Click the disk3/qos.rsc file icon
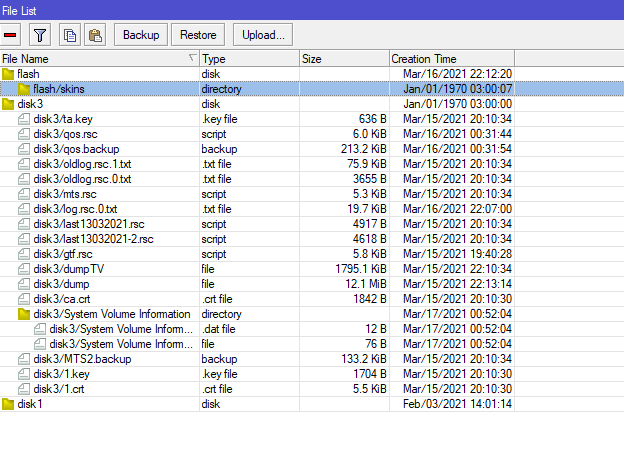624x468 pixels. (24, 134)
